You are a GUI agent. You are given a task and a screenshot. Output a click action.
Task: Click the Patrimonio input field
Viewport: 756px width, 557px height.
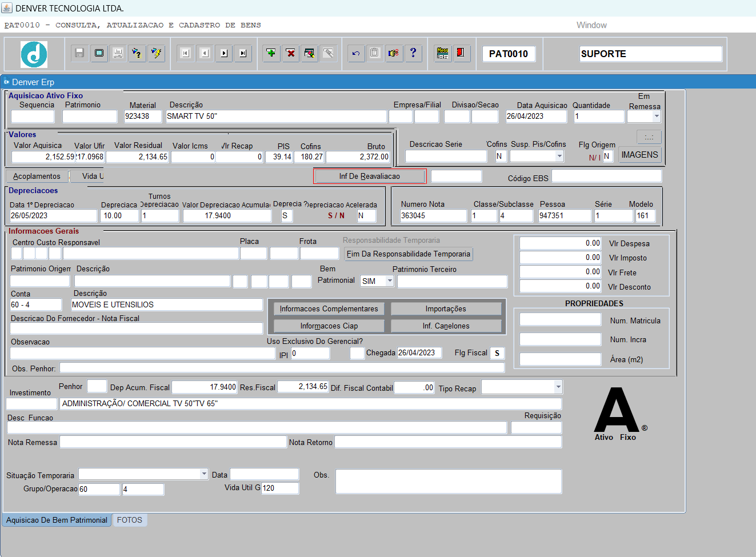(90, 116)
